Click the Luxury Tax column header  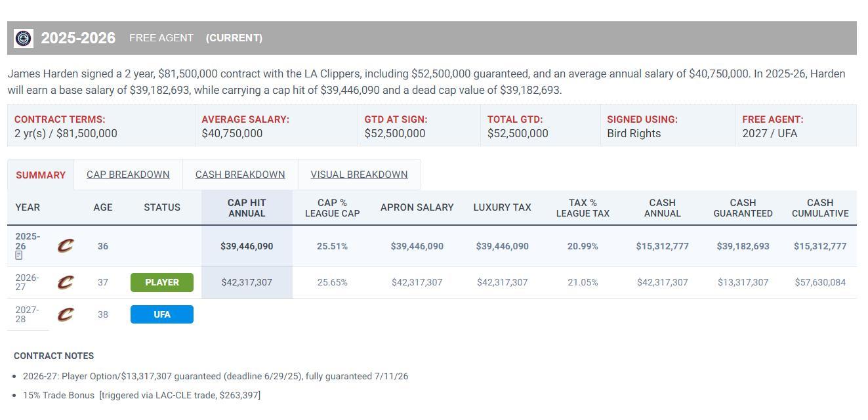[502, 207]
